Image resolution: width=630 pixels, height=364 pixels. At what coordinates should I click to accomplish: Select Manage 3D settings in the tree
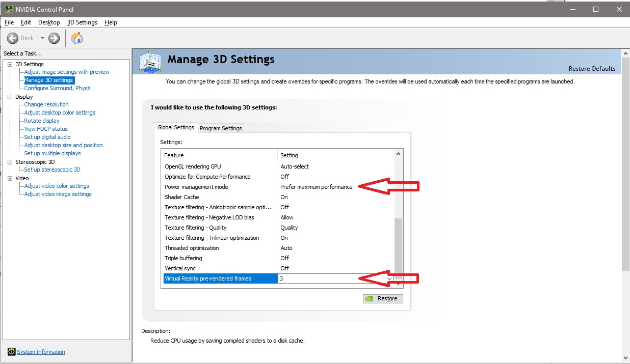[49, 80]
